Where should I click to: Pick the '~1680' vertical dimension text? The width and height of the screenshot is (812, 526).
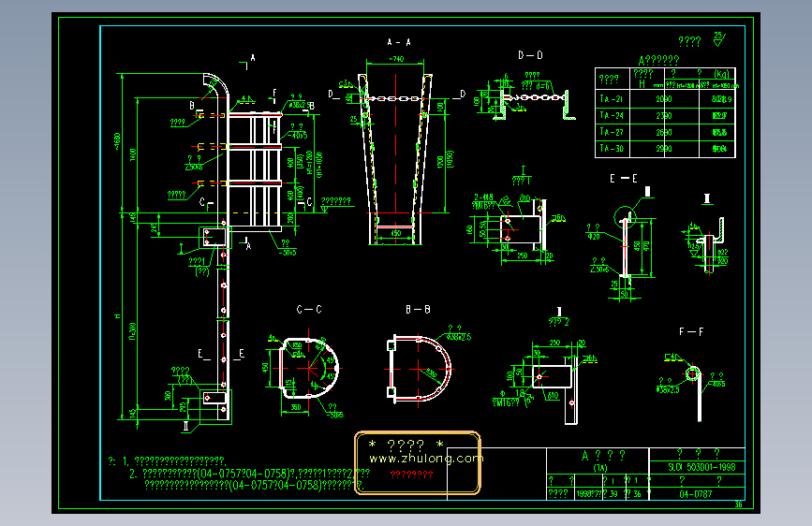117,142
